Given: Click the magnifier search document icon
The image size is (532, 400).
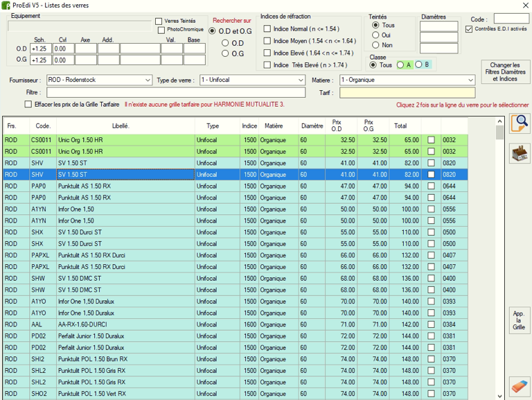Looking at the screenshot, I should 520,123.
